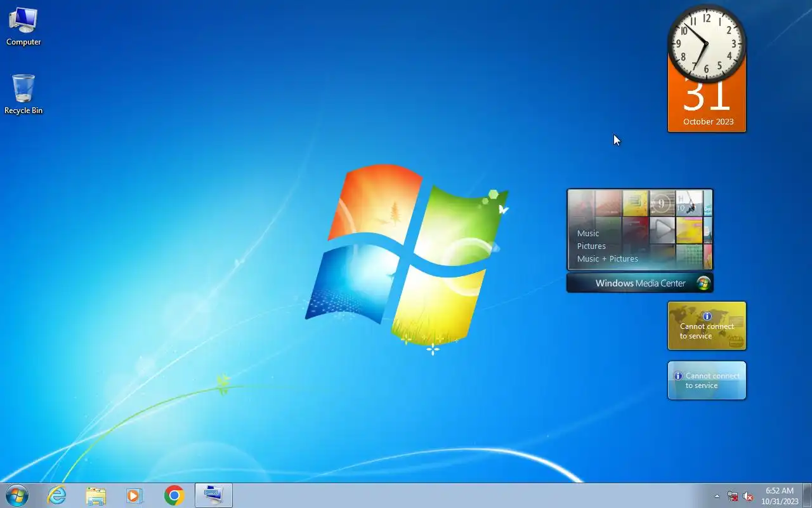This screenshot has width=812, height=508.
Task: Click the On-Screen Keyboard taskbar button
Action: [213, 495]
